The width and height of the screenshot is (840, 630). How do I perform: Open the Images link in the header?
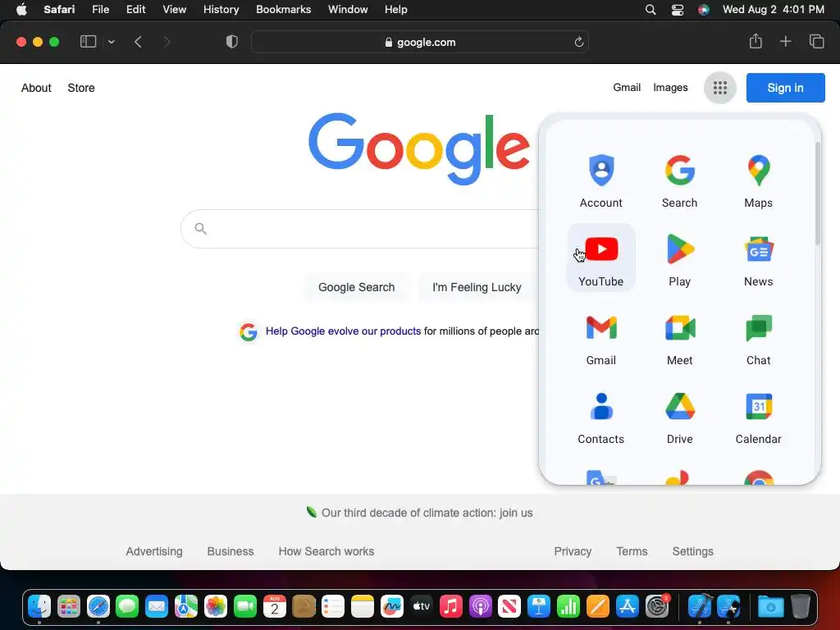670,87
